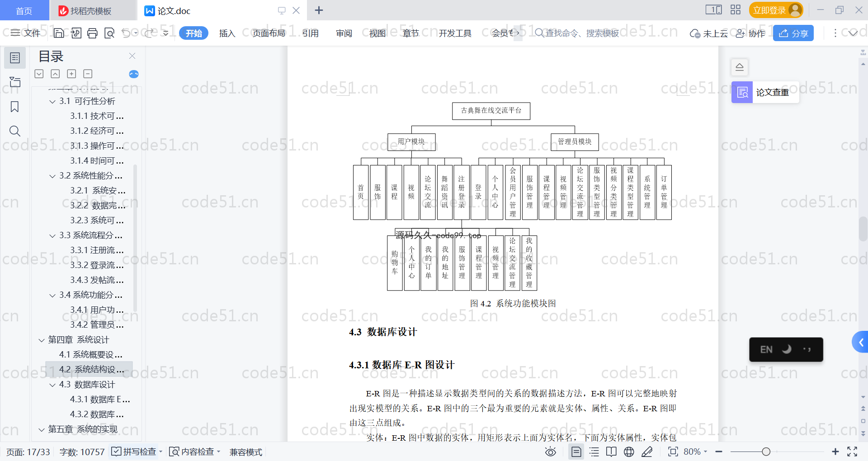Viewport: 868px width, 461px height.
Task: Select page layout view icon
Action: [576, 452]
